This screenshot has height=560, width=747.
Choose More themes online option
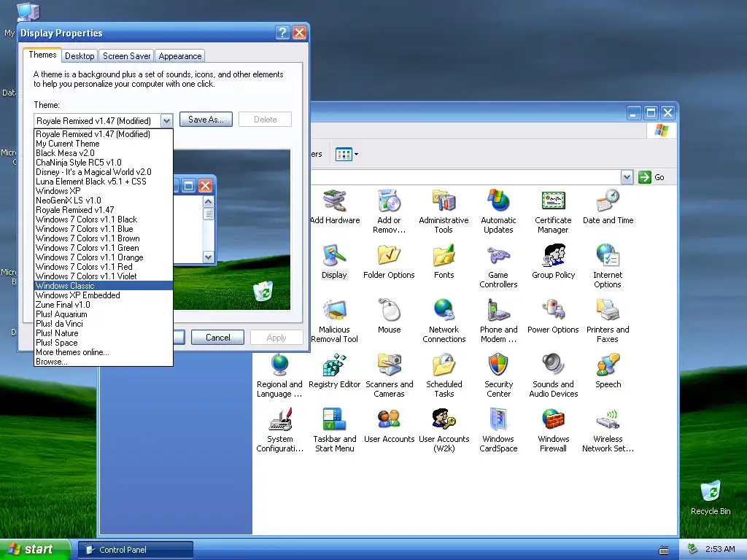click(x=104, y=352)
